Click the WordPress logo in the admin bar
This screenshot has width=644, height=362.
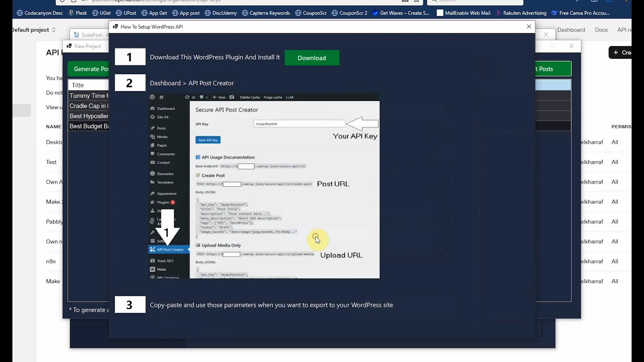click(x=152, y=97)
